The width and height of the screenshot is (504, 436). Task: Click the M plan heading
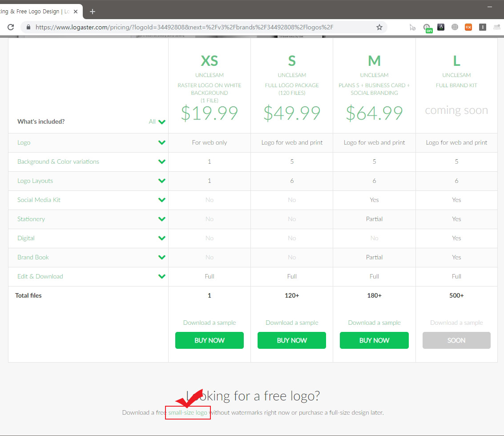click(x=374, y=61)
